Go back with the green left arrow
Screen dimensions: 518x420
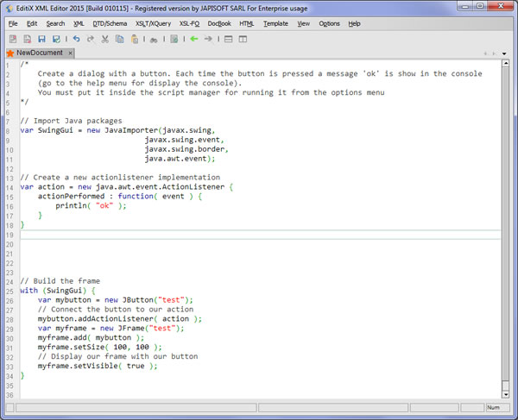pyautogui.click(x=194, y=39)
